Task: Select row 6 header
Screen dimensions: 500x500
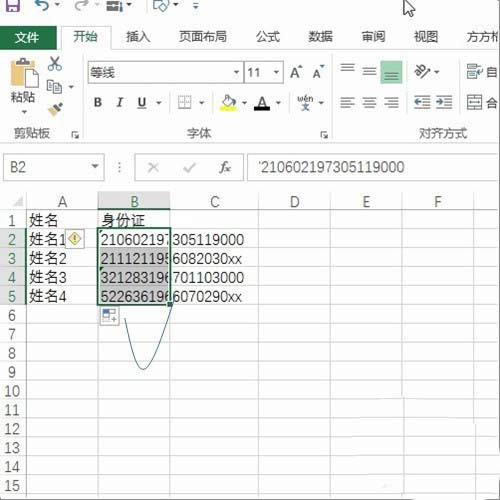Action: 12,315
